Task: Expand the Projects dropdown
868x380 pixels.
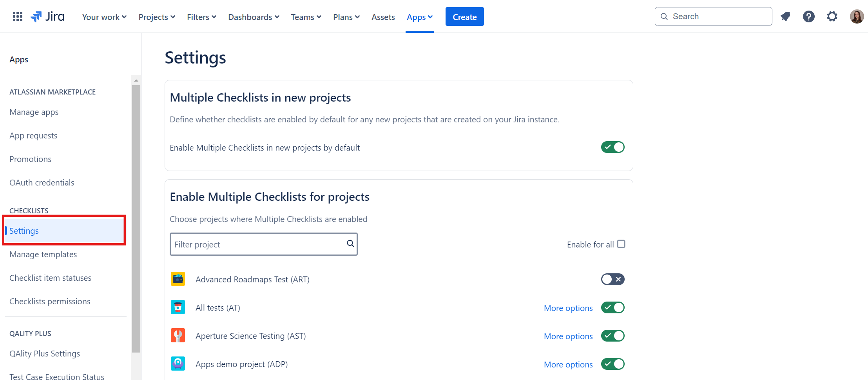Action: point(157,17)
